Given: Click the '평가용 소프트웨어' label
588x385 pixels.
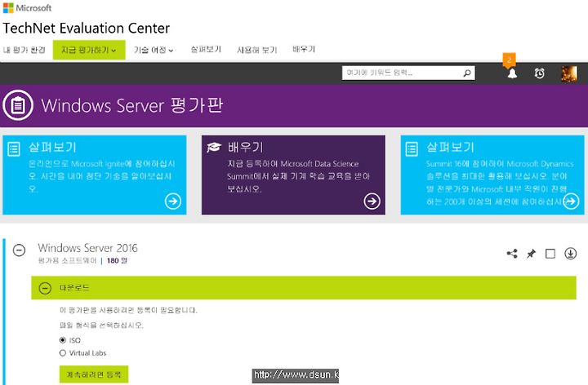Looking at the screenshot, I should pyautogui.click(x=67, y=261).
